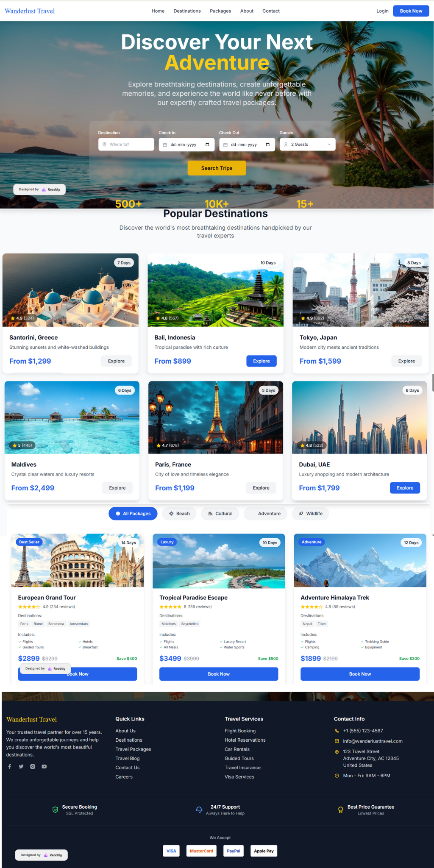Open Packages in the top navigation
Screen dimensions: 434x868
(x=220, y=11)
